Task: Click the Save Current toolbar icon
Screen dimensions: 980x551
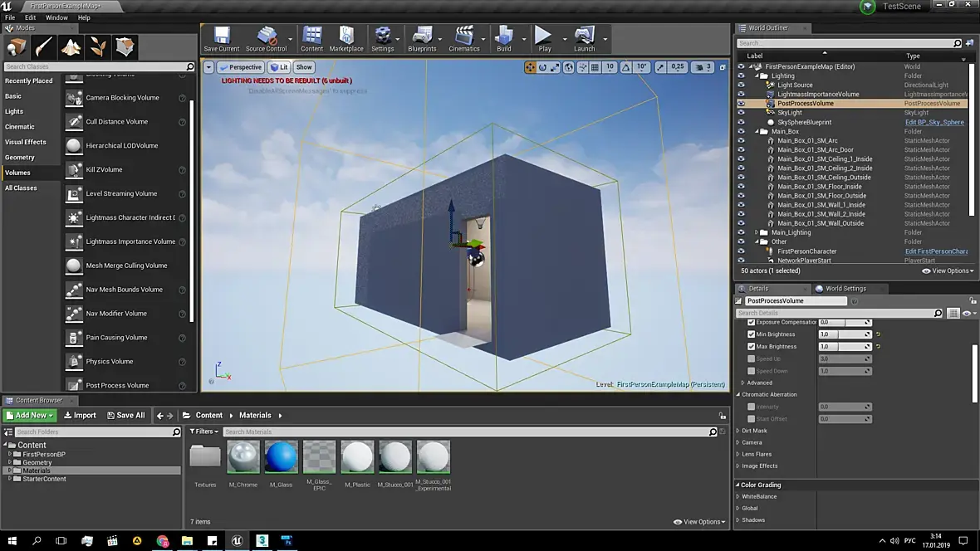Action: 221,37
